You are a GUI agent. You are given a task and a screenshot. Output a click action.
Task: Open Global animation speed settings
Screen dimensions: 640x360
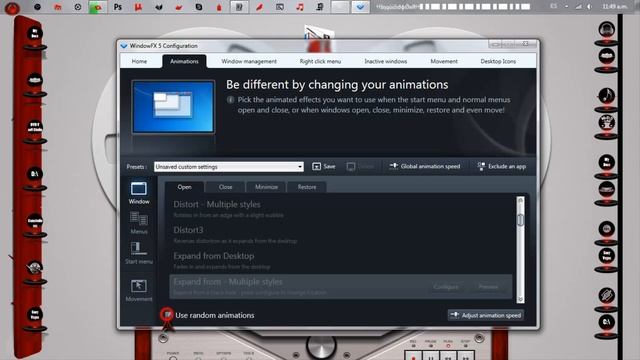[x=424, y=167]
